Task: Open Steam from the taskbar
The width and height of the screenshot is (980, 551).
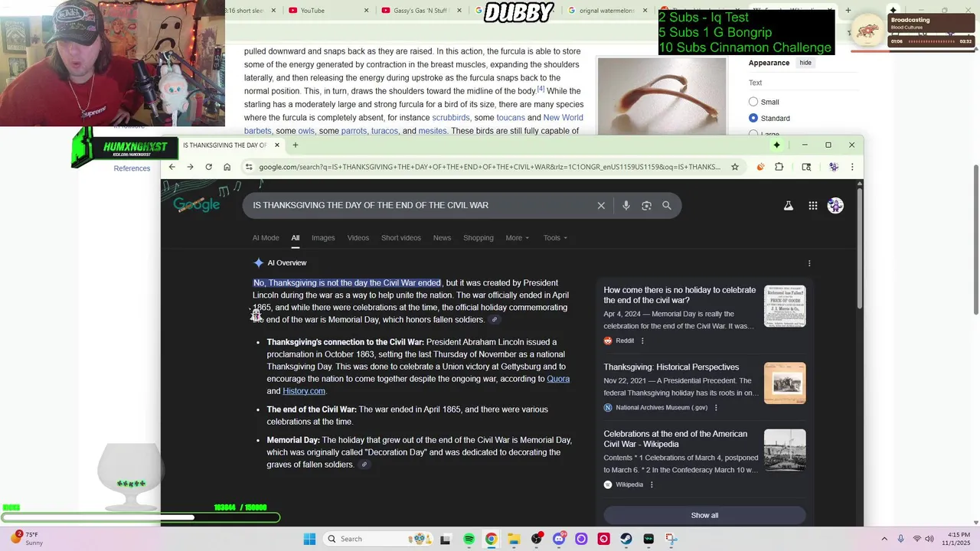Action: (x=626, y=539)
